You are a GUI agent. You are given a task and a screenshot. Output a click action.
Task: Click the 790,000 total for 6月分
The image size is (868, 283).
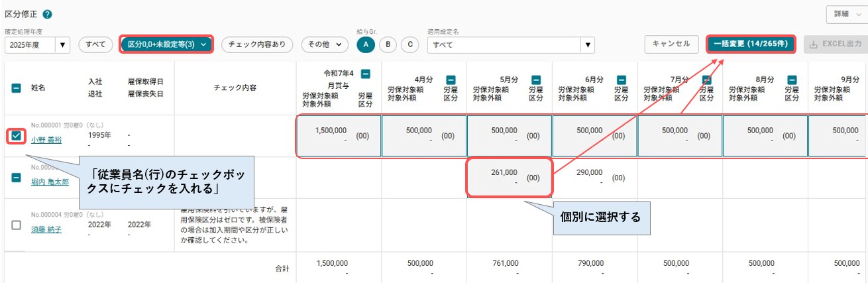[590, 263]
